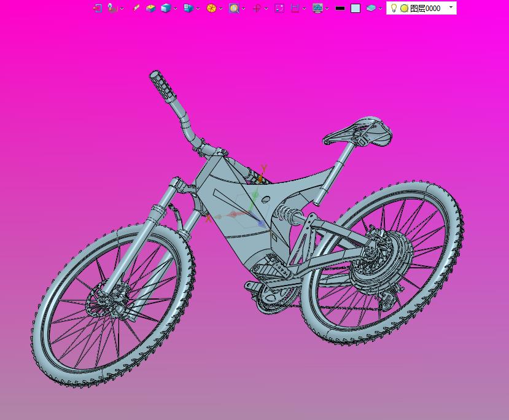
Task: Click the measure dimension H-shaped icon
Action: pos(295,8)
